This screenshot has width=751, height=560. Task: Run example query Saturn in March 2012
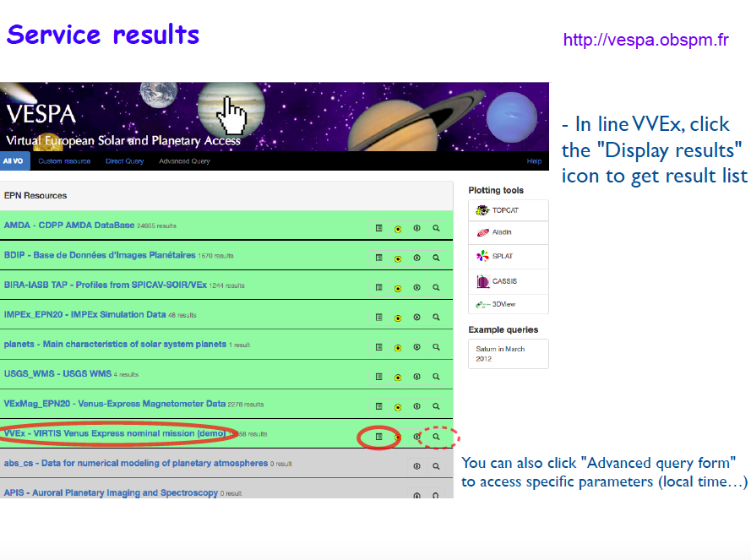(x=509, y=354)
